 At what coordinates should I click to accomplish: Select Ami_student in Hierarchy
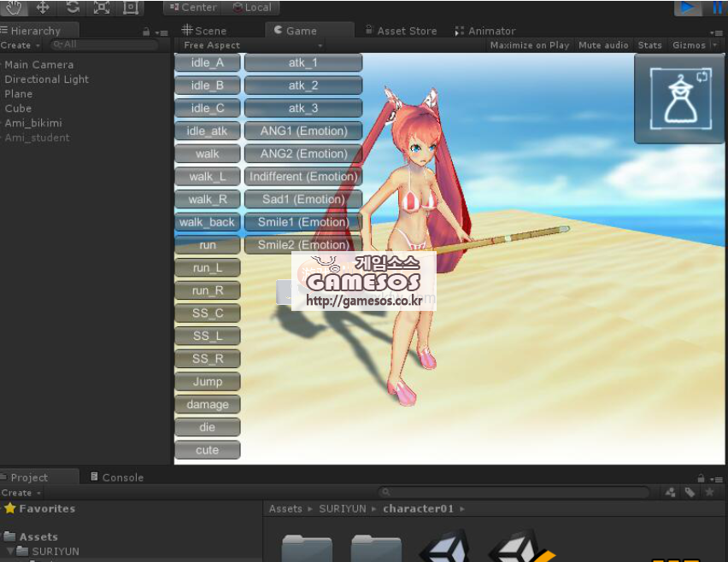37,138
